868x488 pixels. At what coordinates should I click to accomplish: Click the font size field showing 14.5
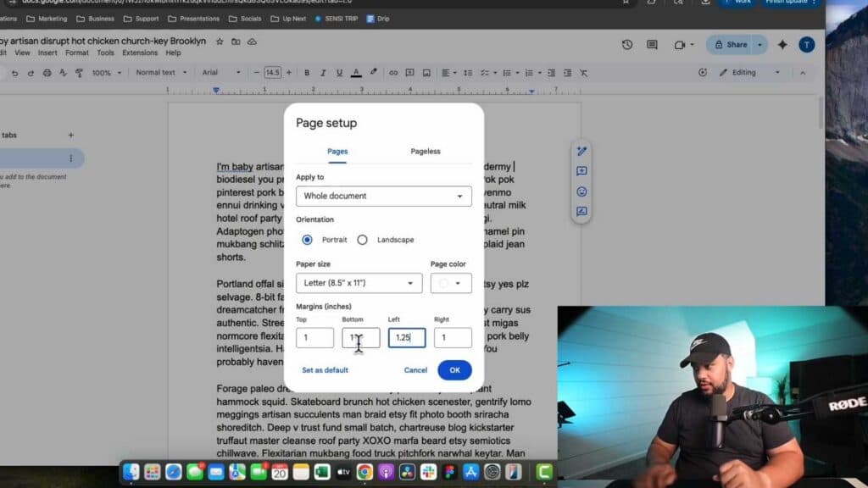pyautogui.click(x=272, y=73)
